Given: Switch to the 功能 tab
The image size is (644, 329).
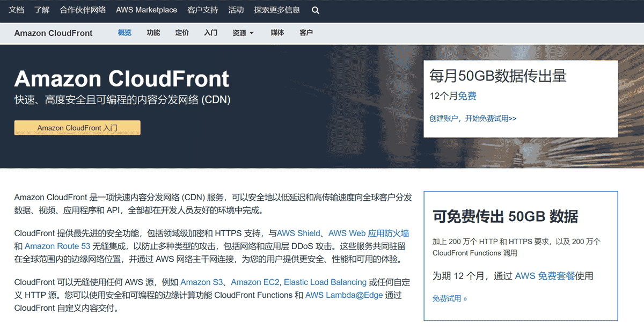Looking at the screenshot, I should point(153,33).
